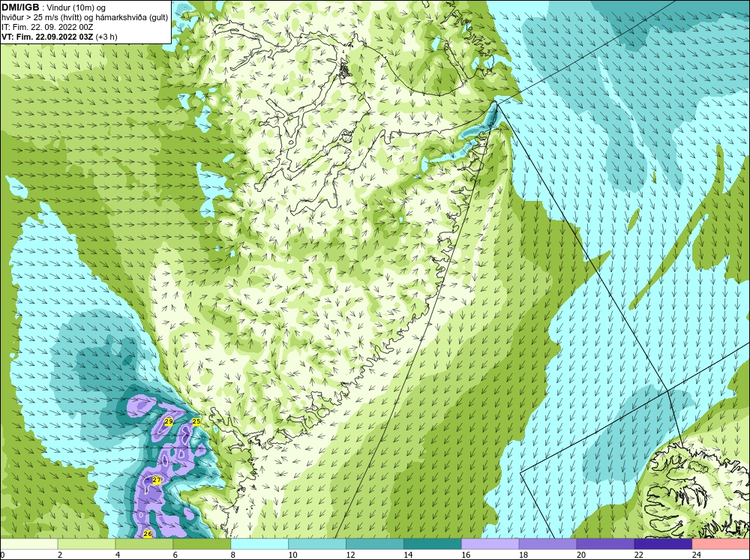Click the light lavender 16–18 m/s legend swatch

click(x=490, y=544)
